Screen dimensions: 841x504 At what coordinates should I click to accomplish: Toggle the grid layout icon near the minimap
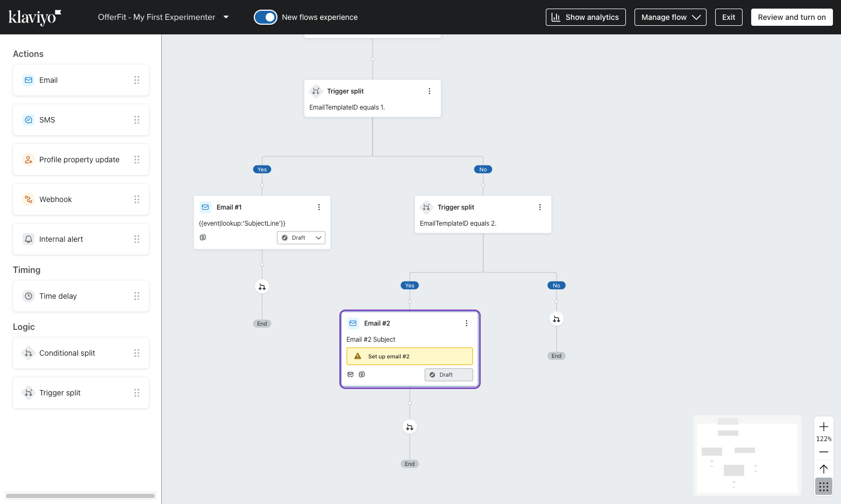pyautogui.click(x=823, y=486)
